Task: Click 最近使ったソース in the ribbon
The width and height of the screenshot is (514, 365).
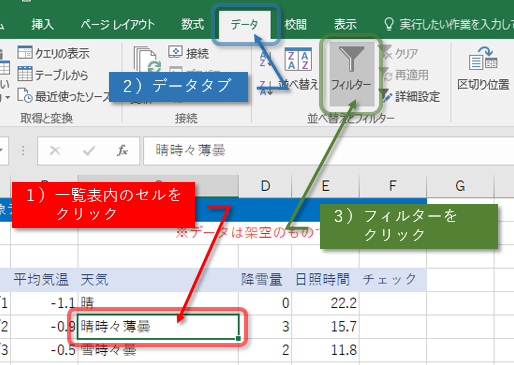Action: (x=63, y=97)
